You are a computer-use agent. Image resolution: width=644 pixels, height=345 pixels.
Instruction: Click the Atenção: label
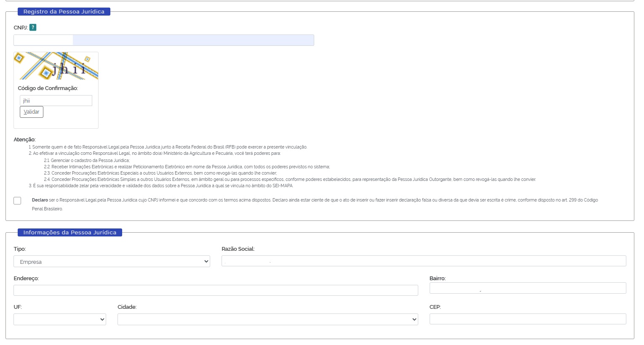pyautogui.click(x=25, y=140)
